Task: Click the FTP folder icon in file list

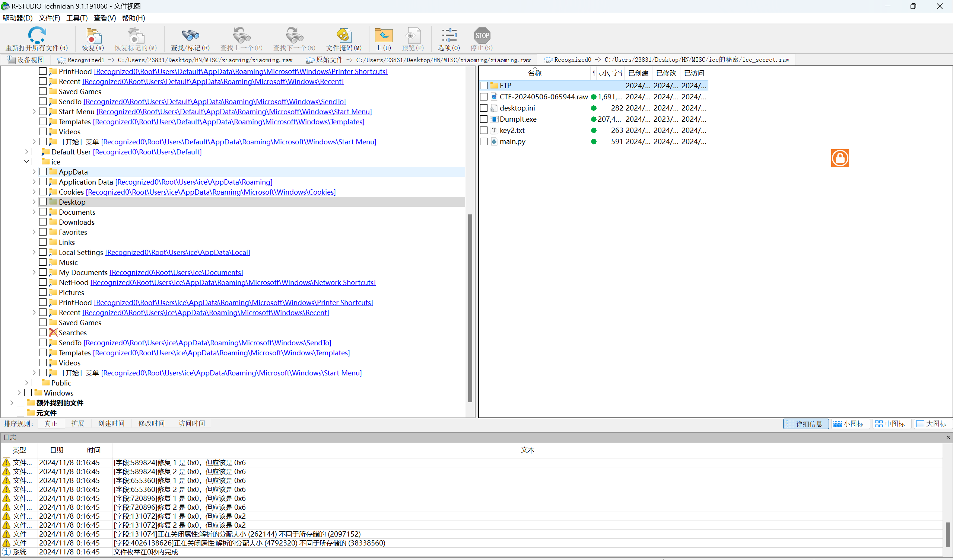Action: tap(494, 86)
